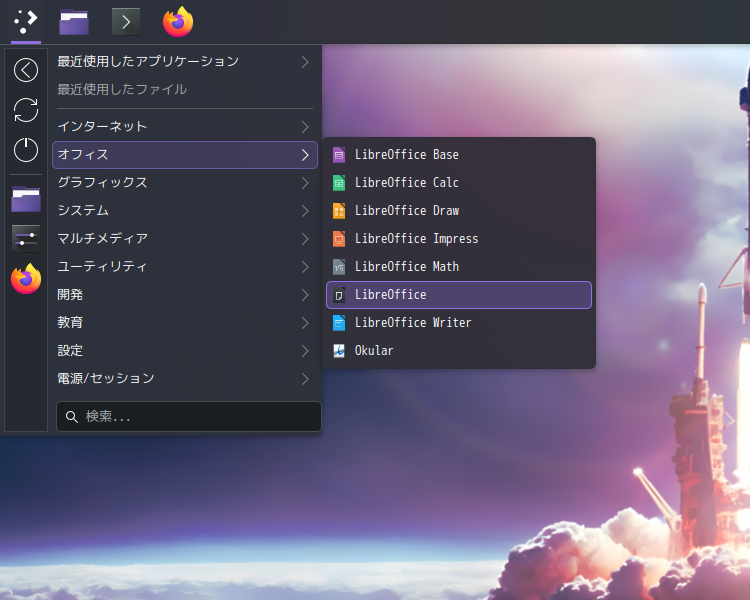Expand arrow next to 設定
750x600 pixels.
coord(305,351)
